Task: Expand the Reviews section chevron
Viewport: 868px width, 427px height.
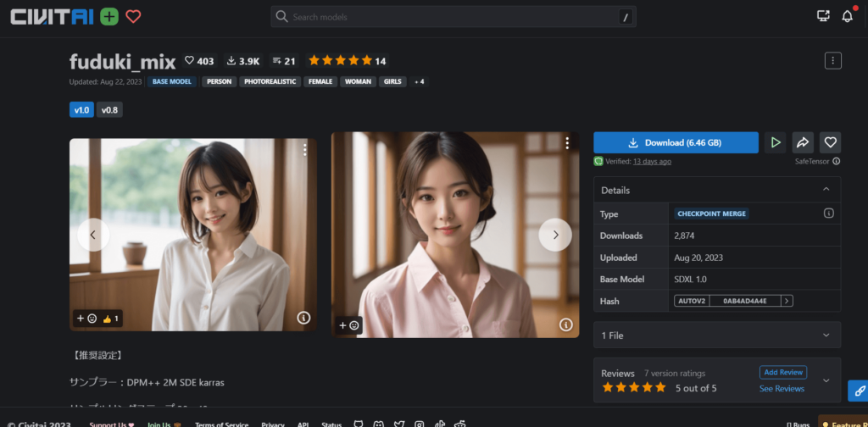Action: pyautogui.click(x=826, y=380)
